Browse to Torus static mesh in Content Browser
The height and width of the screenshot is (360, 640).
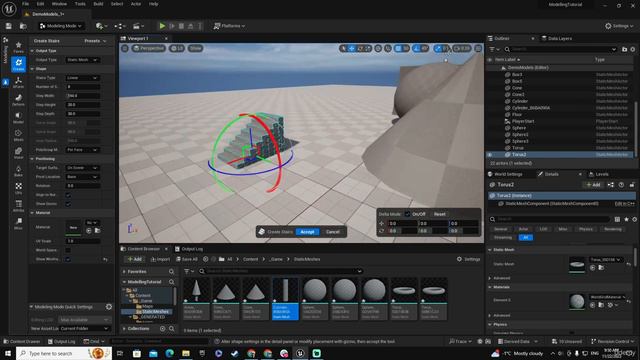coord(601,268)
